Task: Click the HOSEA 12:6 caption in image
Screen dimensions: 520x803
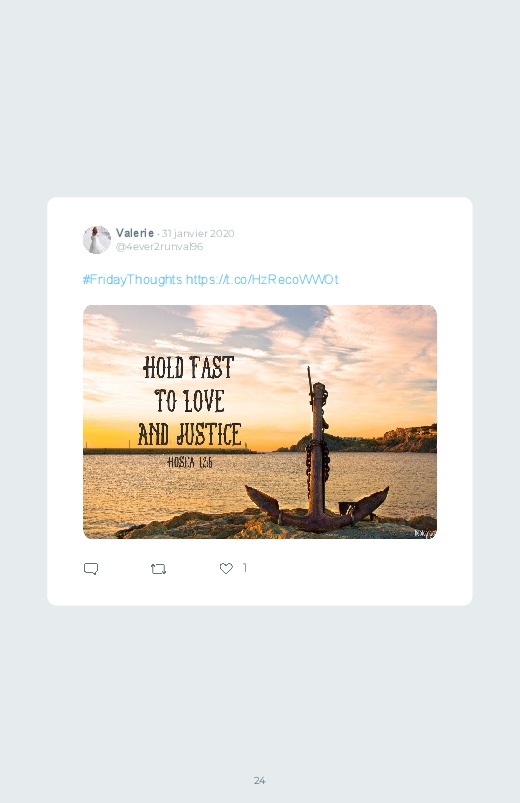Action: coord(190,462)
